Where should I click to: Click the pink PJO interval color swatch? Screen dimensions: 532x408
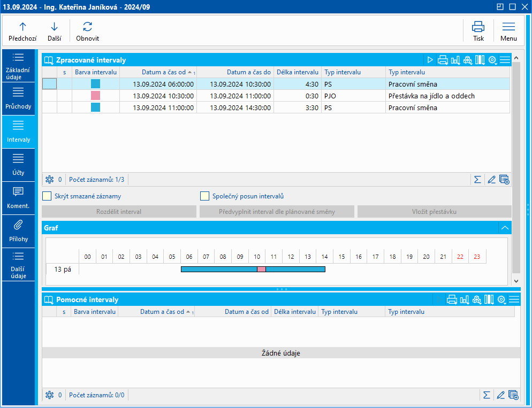[95, 96]
